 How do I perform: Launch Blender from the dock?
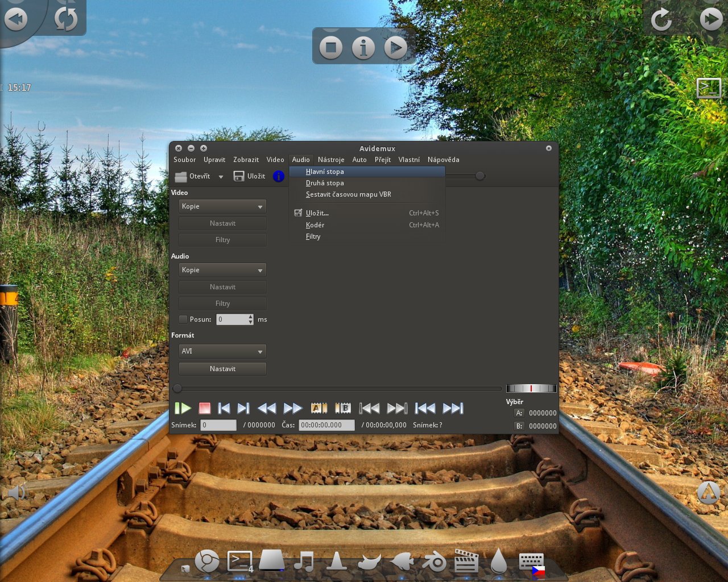pyautogui.click(x=435, y=562)
